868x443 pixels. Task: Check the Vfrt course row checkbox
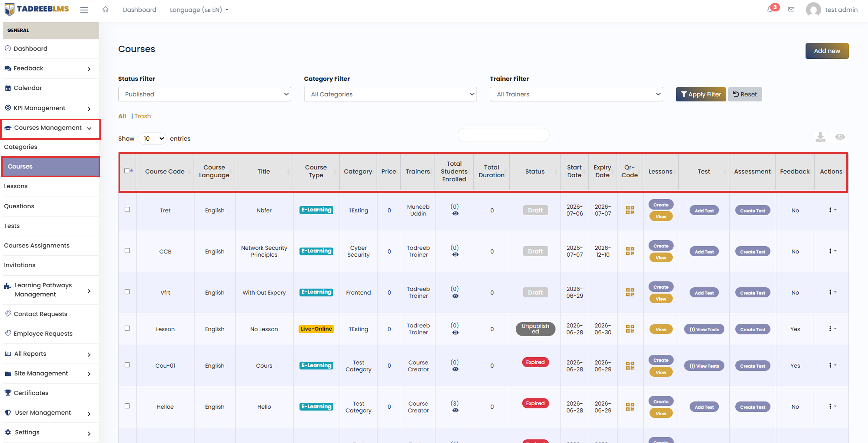click(127, 292)
